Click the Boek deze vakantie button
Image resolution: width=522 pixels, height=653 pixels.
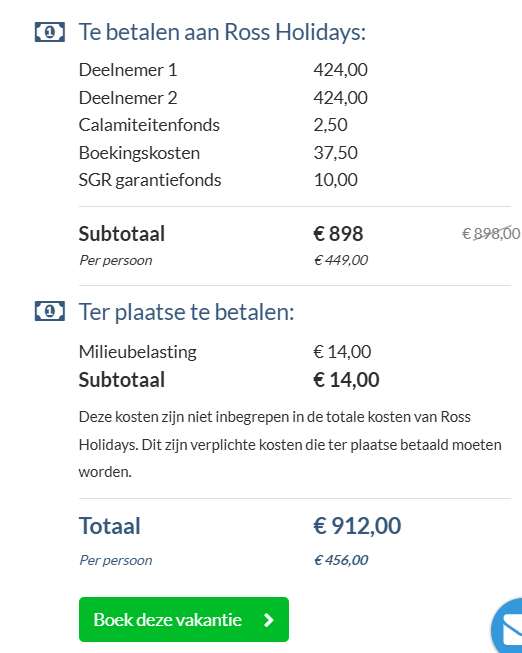(184, 619)
